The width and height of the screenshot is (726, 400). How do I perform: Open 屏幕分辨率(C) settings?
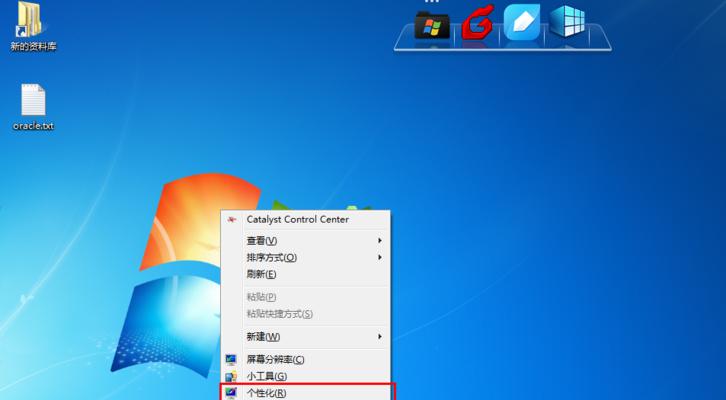point(306,359)
